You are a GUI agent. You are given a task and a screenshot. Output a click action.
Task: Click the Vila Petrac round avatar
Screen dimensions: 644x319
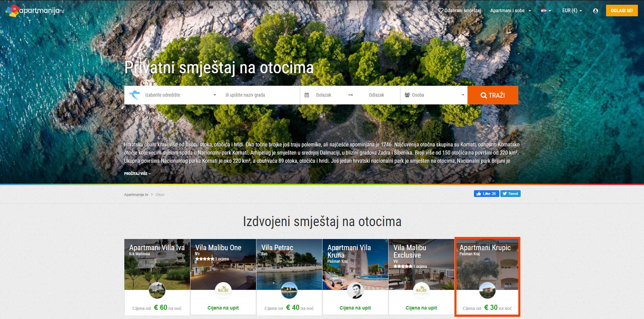click(289, 290)
